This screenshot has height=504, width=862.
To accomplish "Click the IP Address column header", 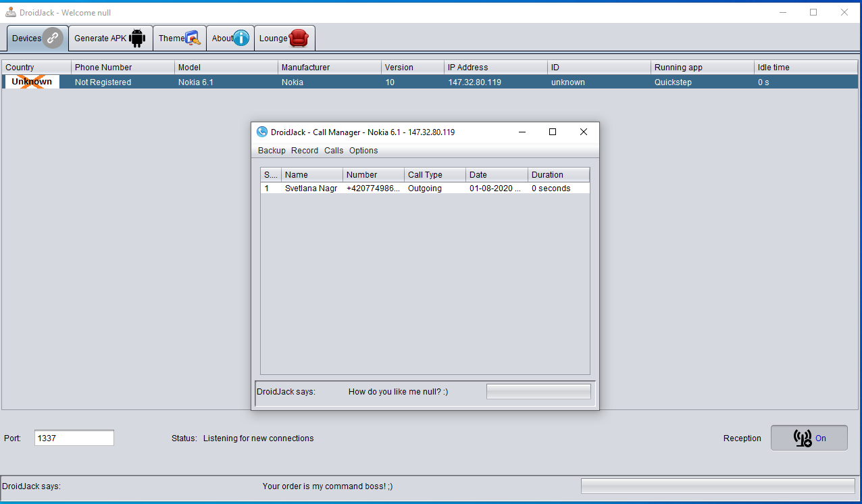I will [x=496, y=67].
